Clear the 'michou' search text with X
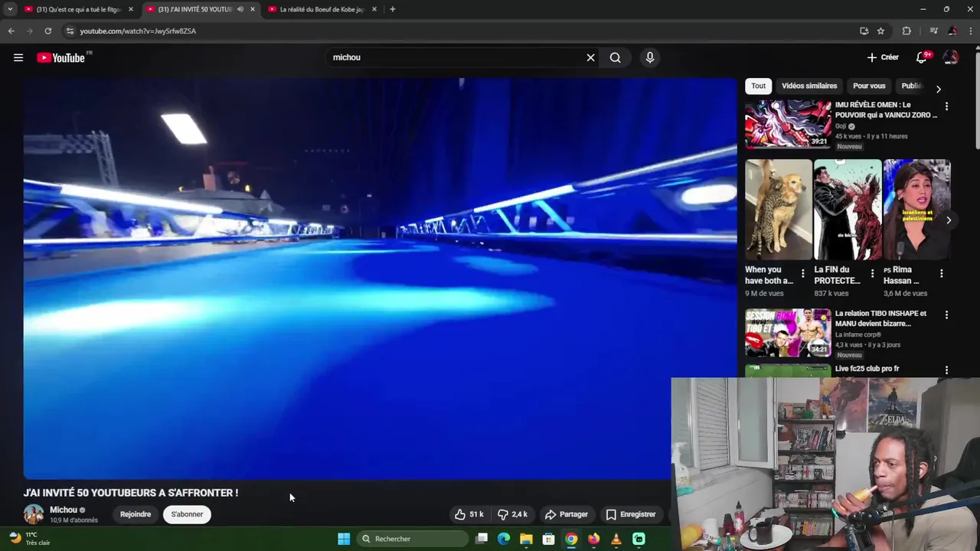This screenshot has width=980, height=551. 590,57
